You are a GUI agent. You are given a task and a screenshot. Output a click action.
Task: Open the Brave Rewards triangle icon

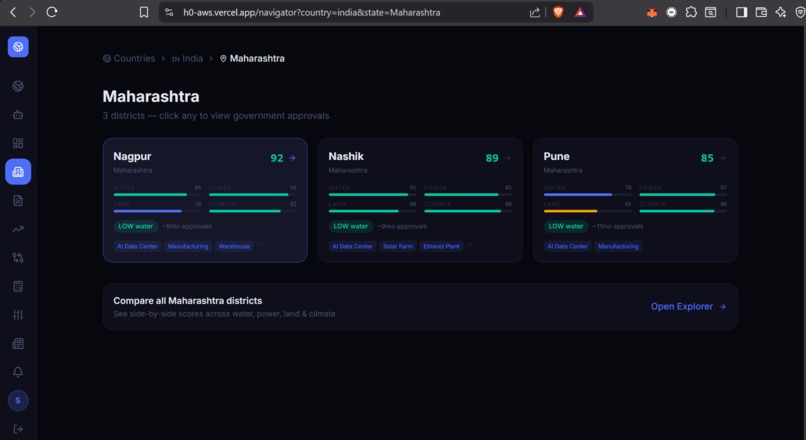coord(580,12)
